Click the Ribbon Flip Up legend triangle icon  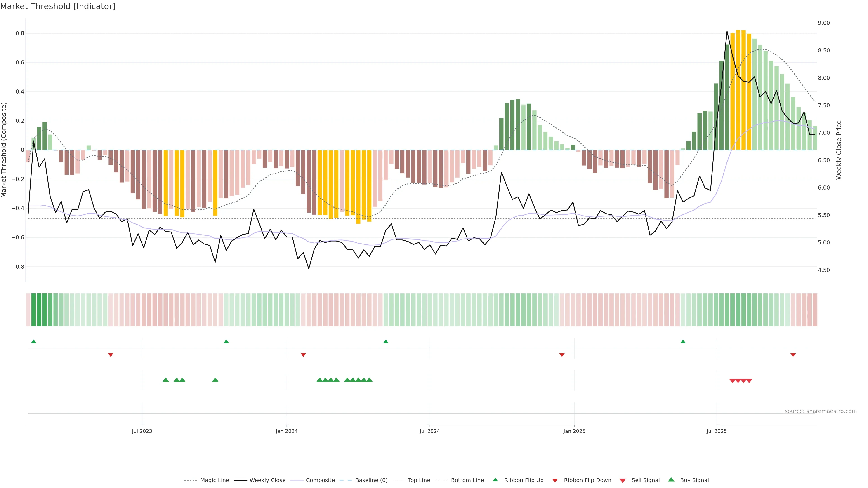tap(495, 480)
